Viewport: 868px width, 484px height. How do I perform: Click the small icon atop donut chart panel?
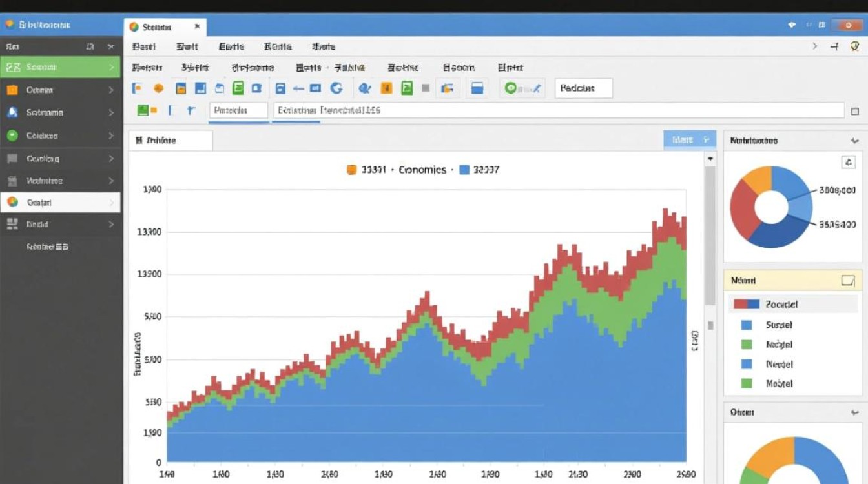click(x=849, y=163)
